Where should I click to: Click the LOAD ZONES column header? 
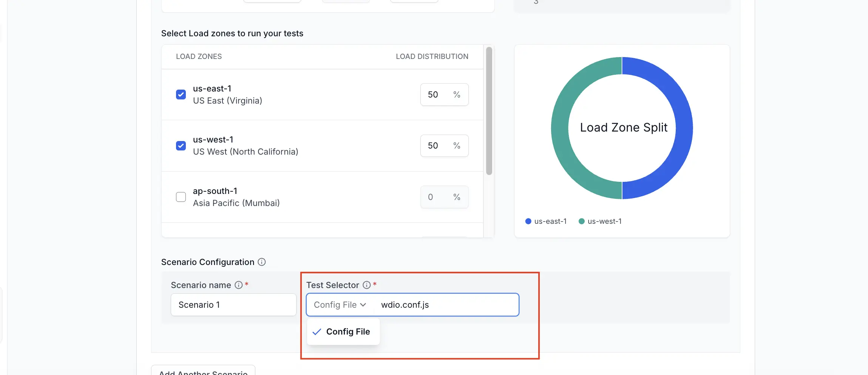199,56
